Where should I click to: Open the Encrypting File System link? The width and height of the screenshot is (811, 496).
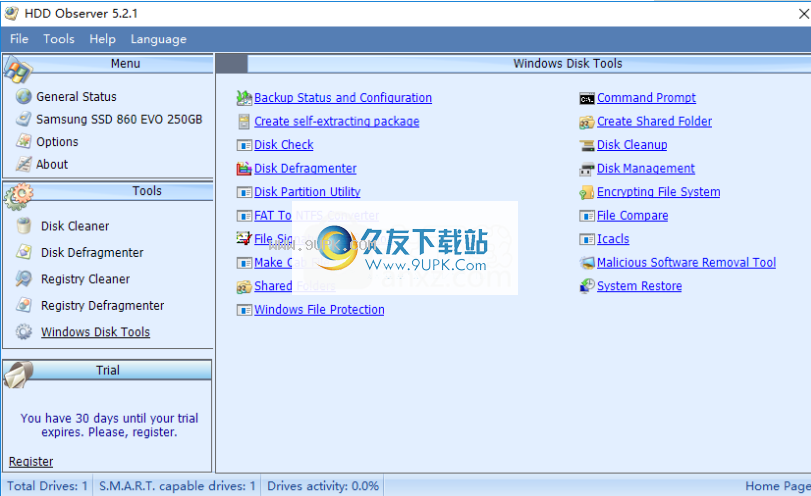[658, 192]
